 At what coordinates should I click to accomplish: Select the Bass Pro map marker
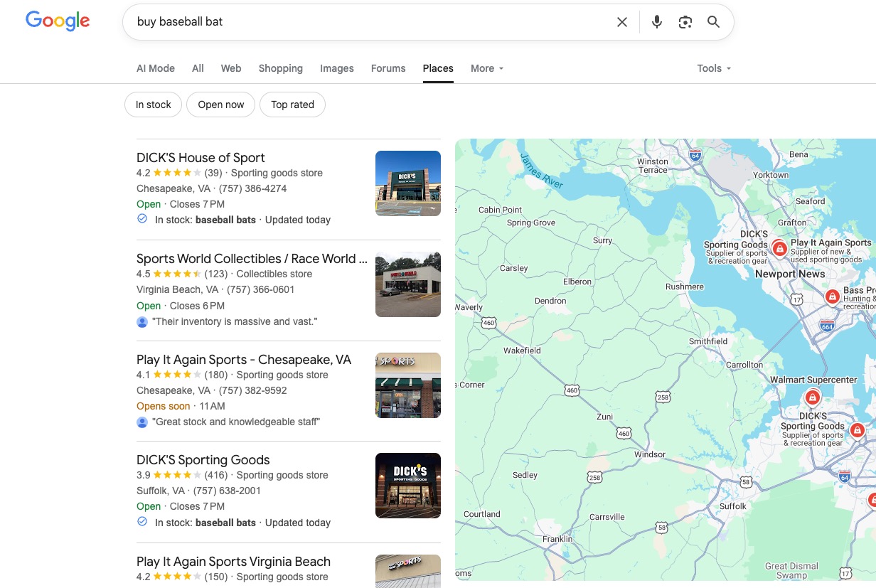point(831,296)
